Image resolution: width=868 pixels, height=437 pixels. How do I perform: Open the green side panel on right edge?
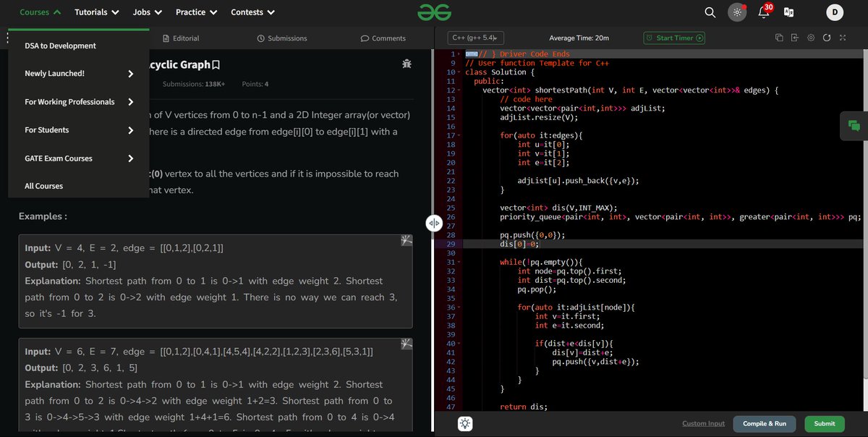pos(854,125)
